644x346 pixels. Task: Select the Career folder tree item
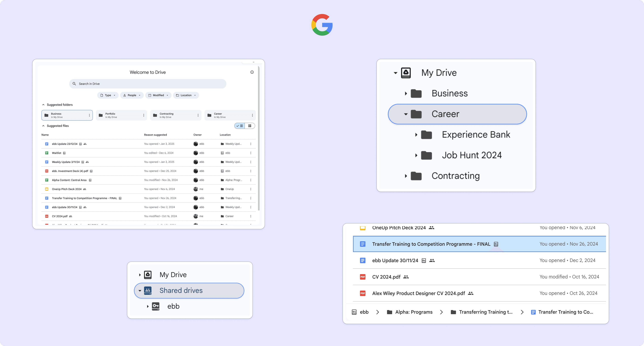click(x=457, y=114)
